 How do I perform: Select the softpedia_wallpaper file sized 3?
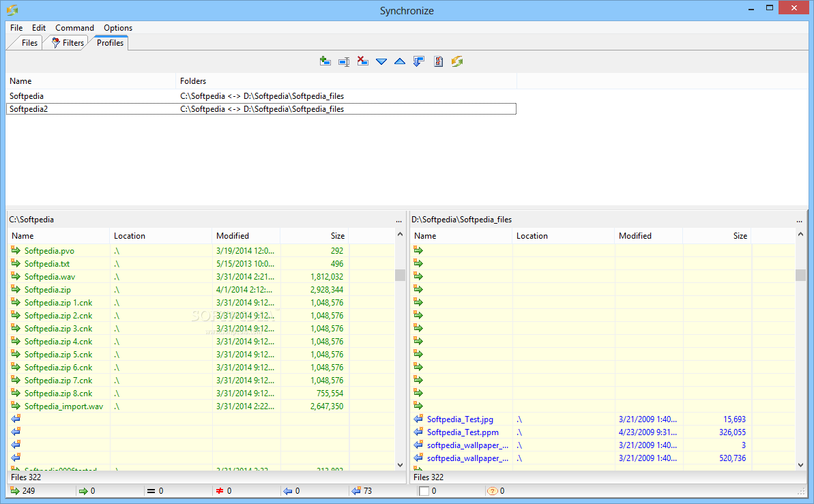tap(468, 445)
